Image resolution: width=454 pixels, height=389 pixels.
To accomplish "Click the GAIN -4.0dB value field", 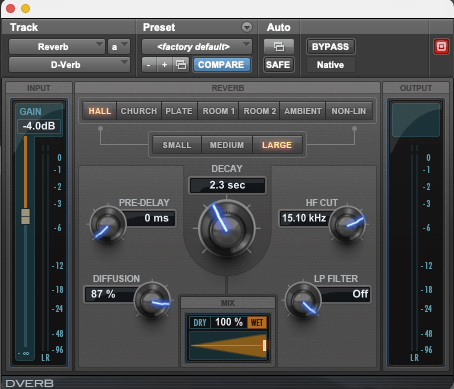I will click(39, 126).
